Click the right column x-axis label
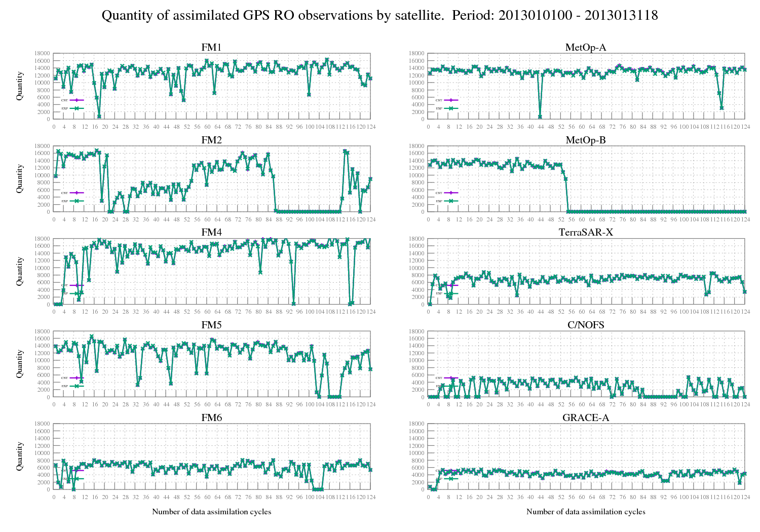Screen dimensions: 760x532 (586, 512)
